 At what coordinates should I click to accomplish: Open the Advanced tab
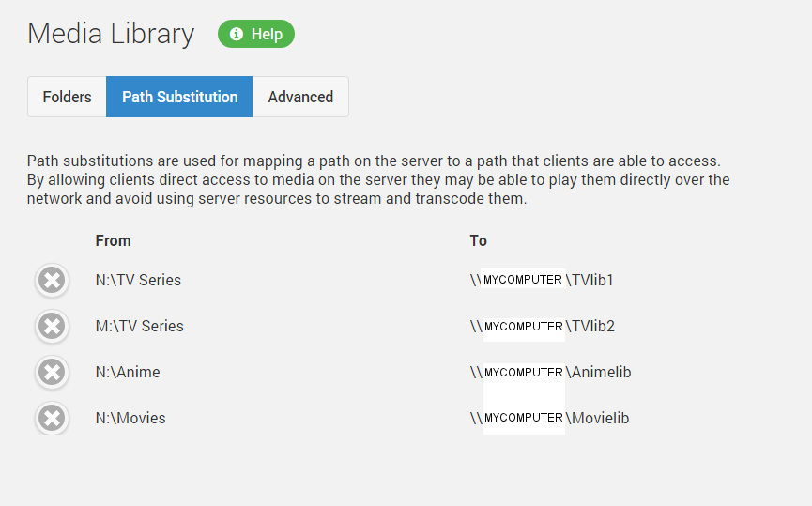pyautogui.click(x=300, y=97)
